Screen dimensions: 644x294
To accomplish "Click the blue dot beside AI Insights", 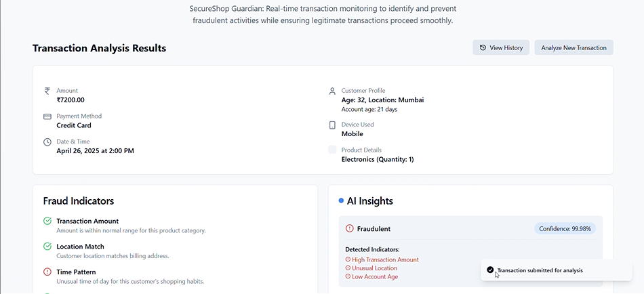I will [341, 201].
